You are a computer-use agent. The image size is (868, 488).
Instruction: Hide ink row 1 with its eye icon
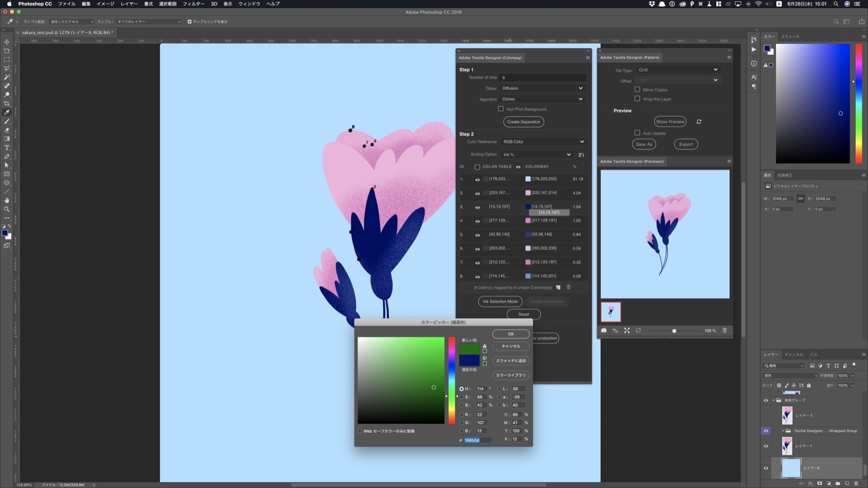(x=477, y=180)
